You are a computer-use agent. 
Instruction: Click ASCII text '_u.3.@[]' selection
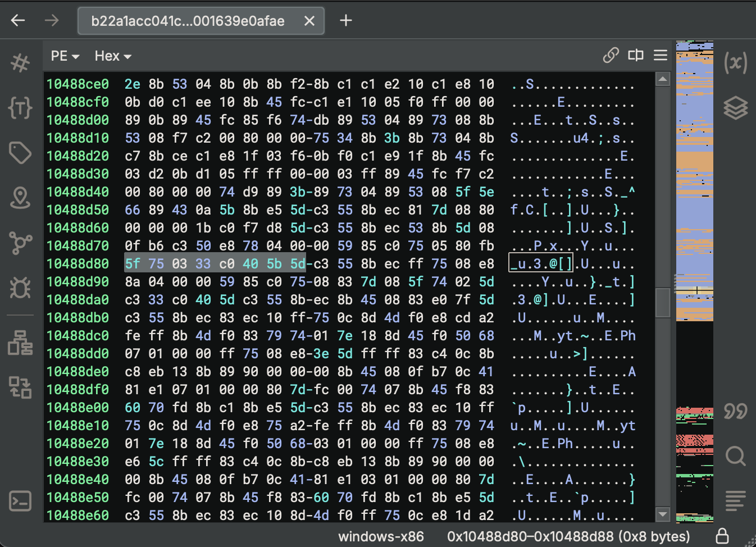coord(541,264)
